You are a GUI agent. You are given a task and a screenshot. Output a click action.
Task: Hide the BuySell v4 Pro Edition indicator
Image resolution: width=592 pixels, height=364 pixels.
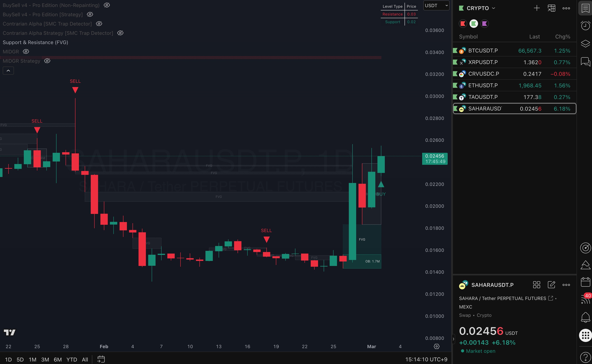106,5
